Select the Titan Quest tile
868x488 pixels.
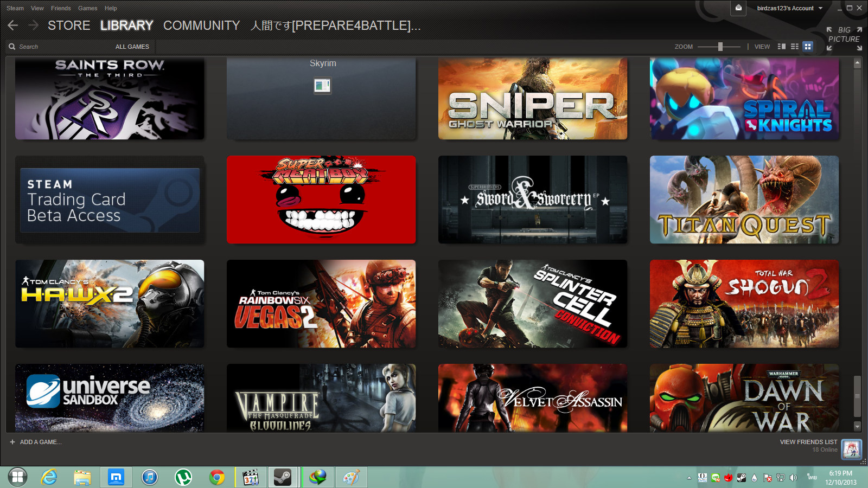point(744,200)
